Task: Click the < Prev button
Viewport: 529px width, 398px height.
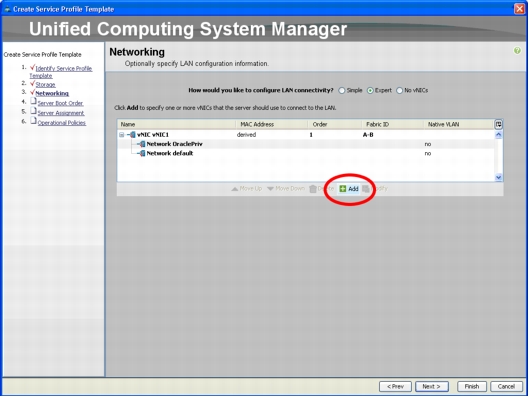Action: tap(395, 387)
